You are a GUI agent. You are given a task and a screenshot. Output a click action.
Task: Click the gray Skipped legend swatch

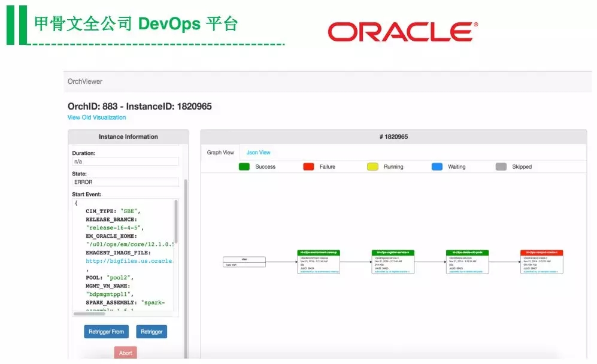[x=501, y=166]
